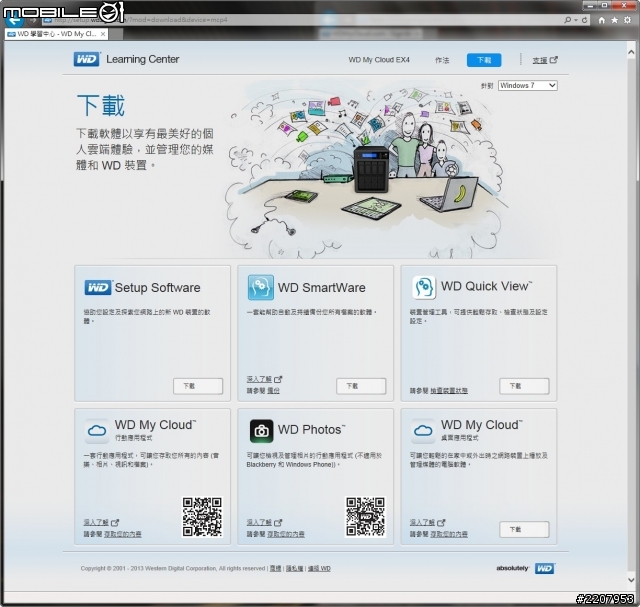The height and width of the screenshot is (607, 640).
Task: Open the first footer link after rights reserved
Action: 276,568
